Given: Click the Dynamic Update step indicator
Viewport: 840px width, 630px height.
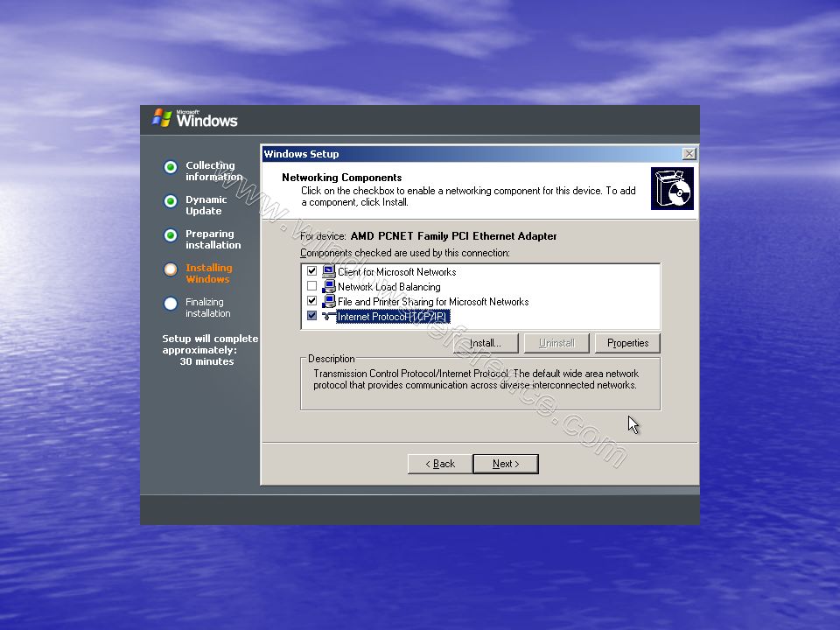Looking at the screenshot, I should [x=171, y=201].
